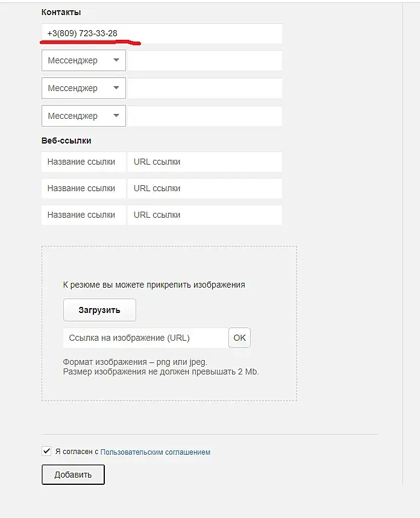The width and height of the screenshot is (420, 518).
Task: Uncheck the Я согласен agreement checkbox
Action: (x=46, y=451)
